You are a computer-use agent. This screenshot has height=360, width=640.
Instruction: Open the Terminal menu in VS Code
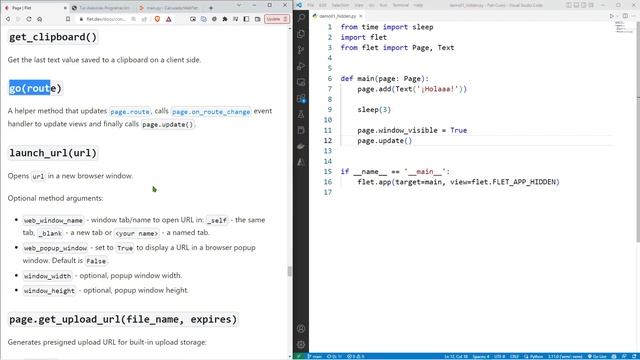pyautogui.click(x=400, y=5)
